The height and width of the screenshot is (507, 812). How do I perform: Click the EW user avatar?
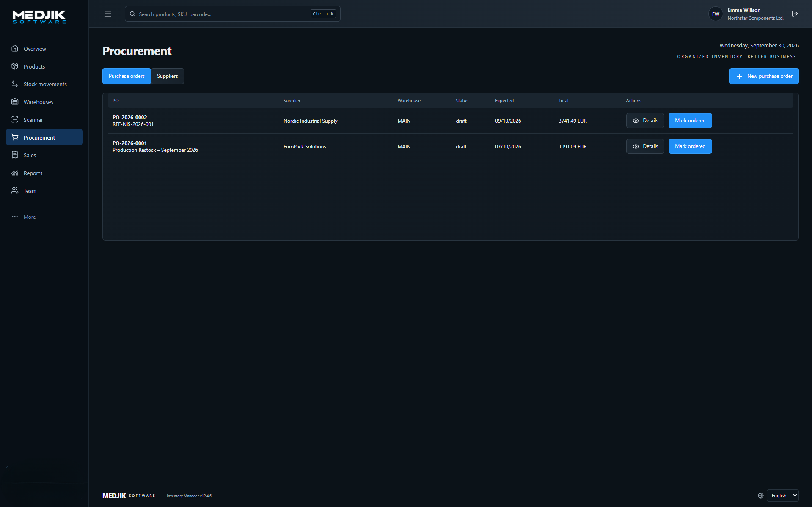pos(716,14)
